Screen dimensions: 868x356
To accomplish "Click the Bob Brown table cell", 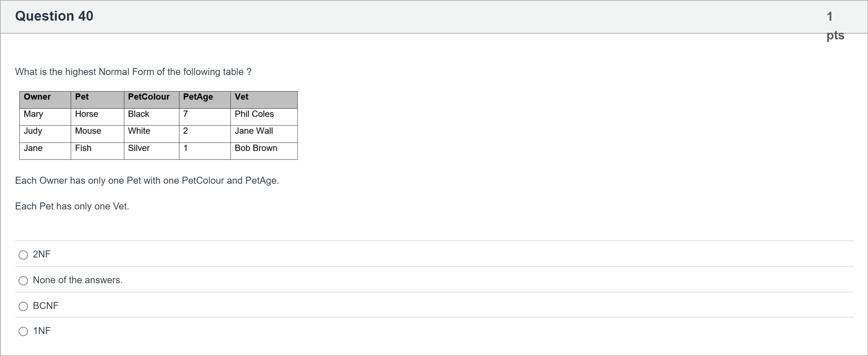I will (256, 148).
